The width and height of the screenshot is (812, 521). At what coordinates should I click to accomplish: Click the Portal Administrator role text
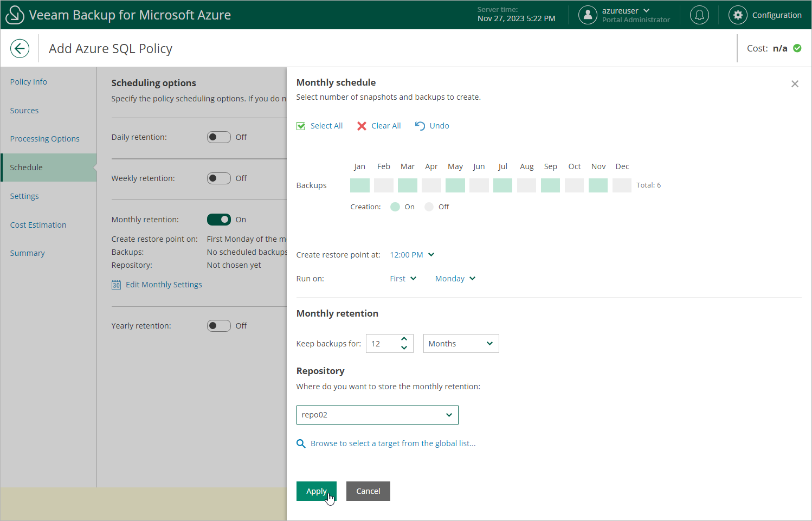pos(636,20)
